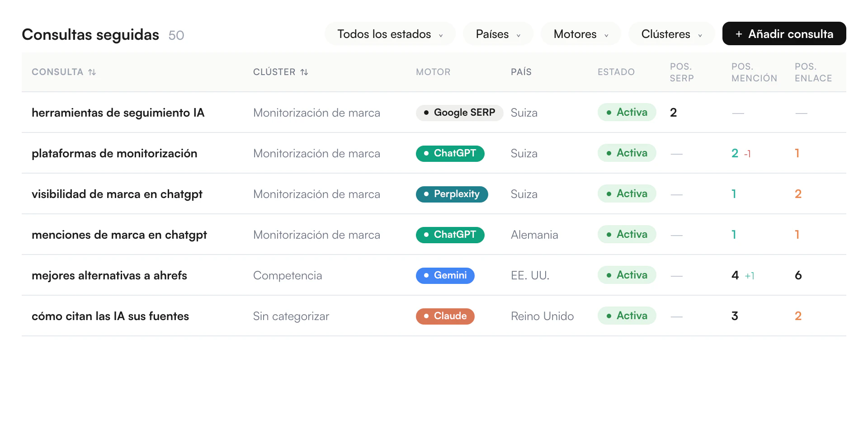Click the ESTADO column header
This screenshot has width=868, height=434.
616,72
